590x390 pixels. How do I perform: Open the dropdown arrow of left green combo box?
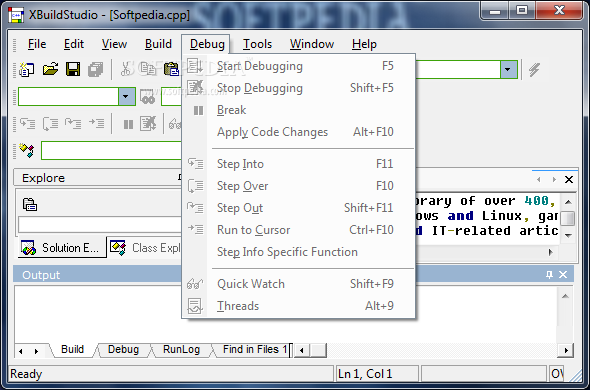pos(126,96)
